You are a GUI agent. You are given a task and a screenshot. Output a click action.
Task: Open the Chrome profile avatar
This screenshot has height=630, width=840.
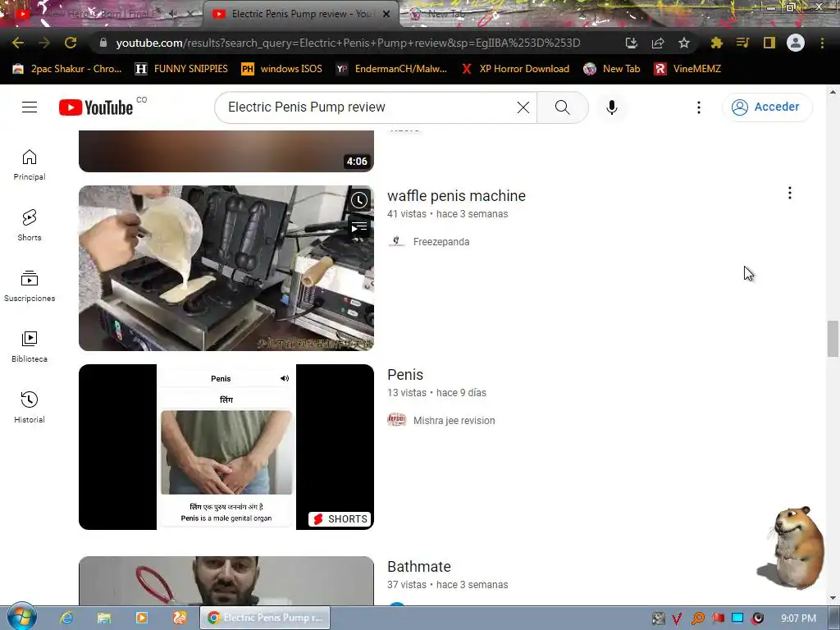[796, 43]
